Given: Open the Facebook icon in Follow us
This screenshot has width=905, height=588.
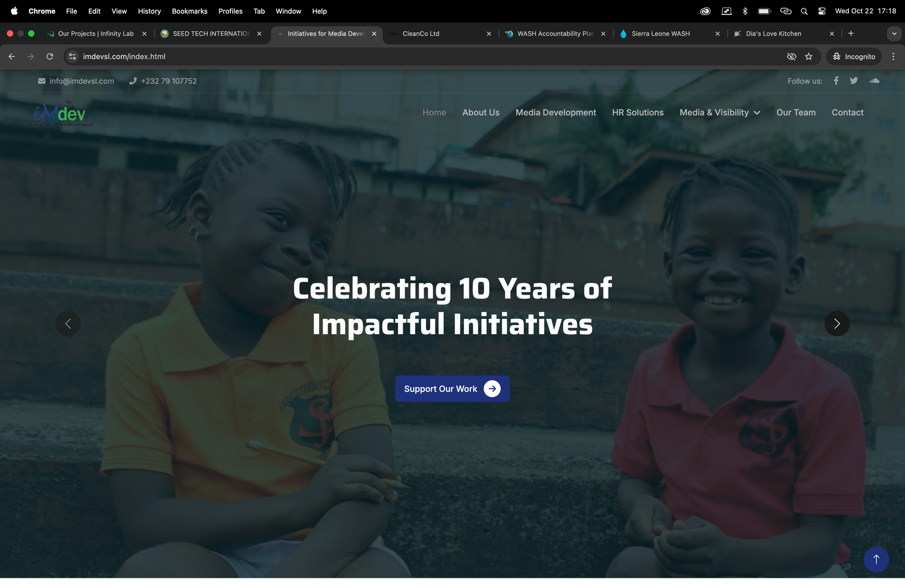Looking at the screenshot, I should (x=836, y=81).
